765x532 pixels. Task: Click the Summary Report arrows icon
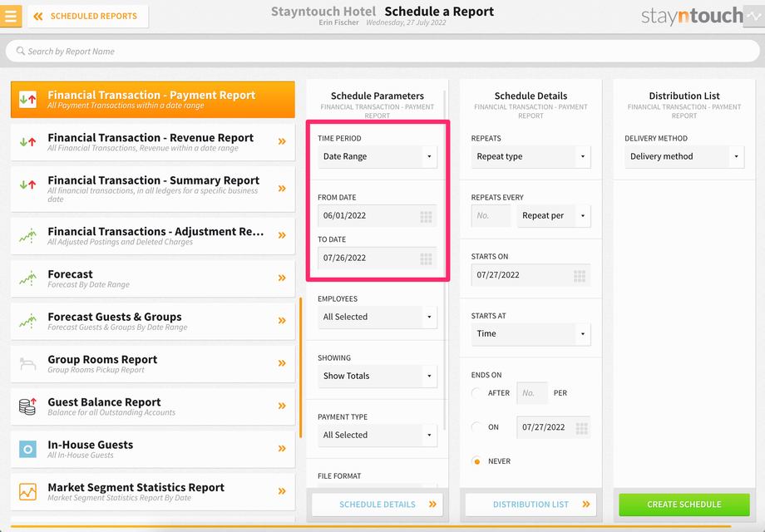27,185
